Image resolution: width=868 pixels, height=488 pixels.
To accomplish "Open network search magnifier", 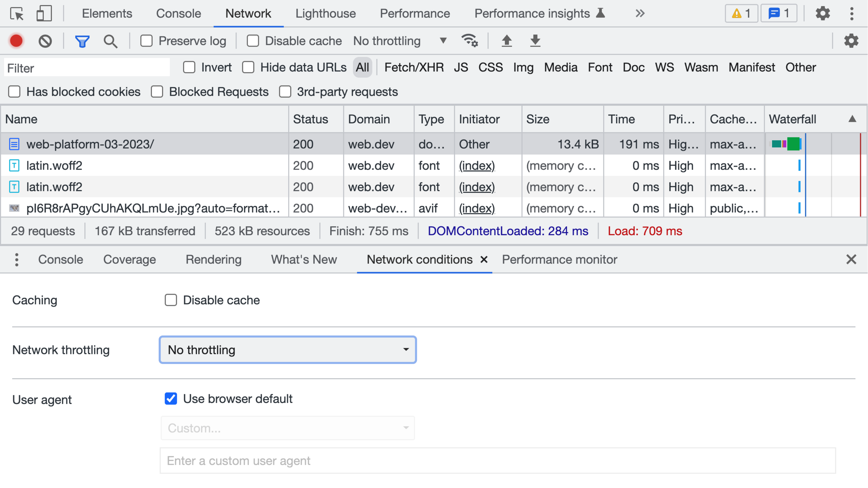I will pos(110,41).
